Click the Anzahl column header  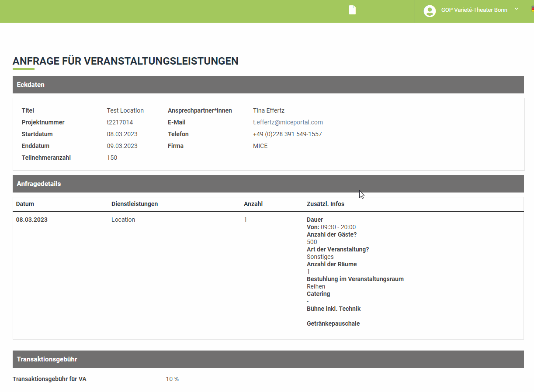click(253, 204)
